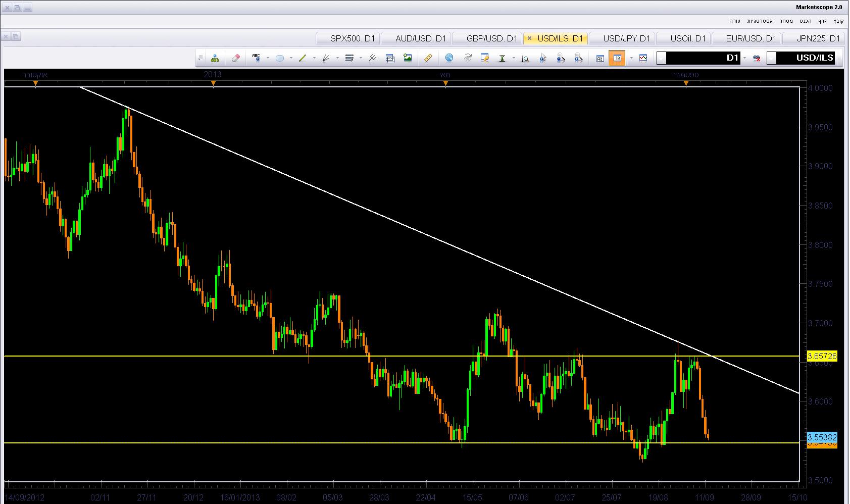This screenshot has height=504, width=850.
Task: Switch to the GBP/USD. D1 tab
Action: click(487, 38)
